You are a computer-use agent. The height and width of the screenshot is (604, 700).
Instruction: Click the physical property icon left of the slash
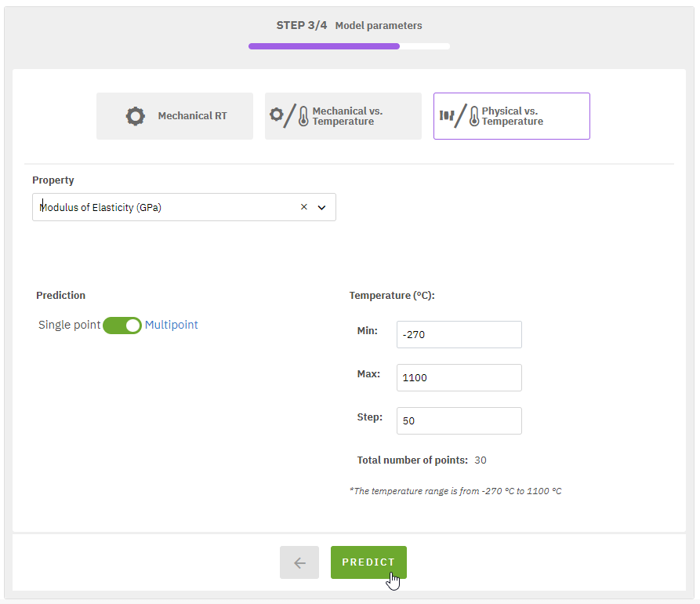(x=447, y=115)
